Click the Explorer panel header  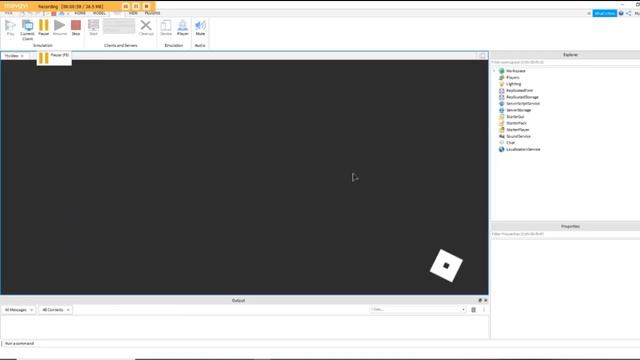point(565,55)
